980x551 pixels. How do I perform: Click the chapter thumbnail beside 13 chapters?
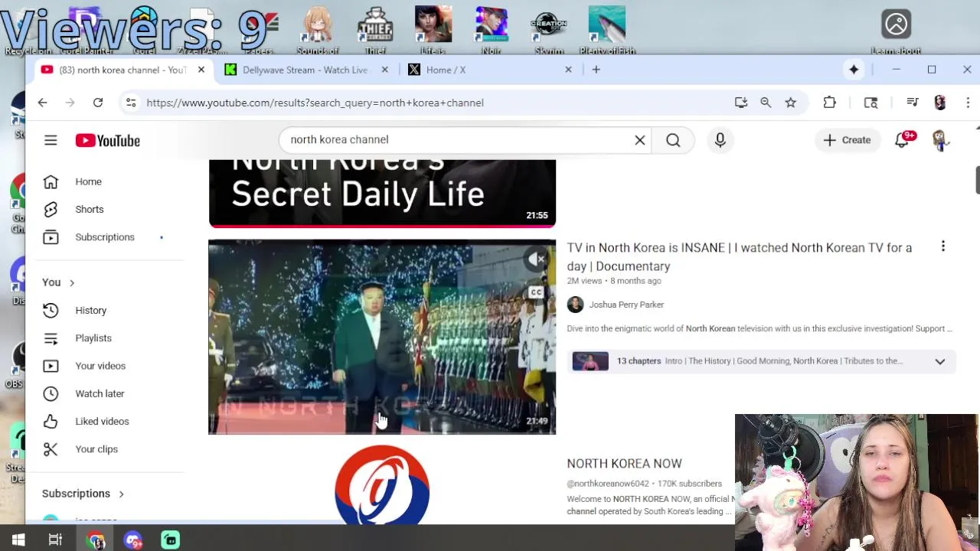590,361
